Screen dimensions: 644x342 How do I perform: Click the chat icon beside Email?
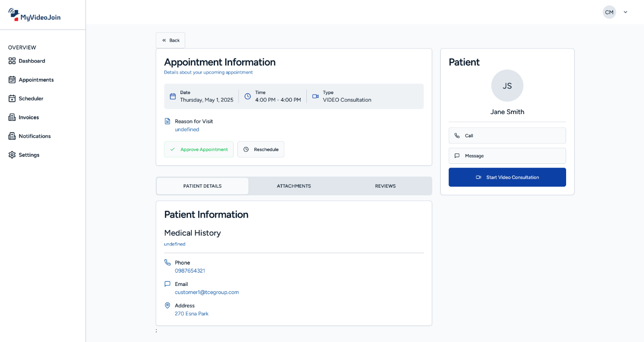click(167, 284)
